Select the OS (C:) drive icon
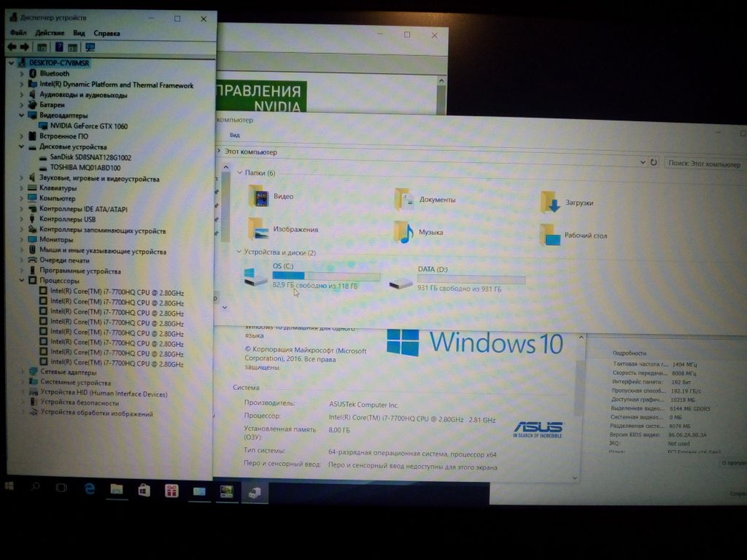The width and height of the screenshot is (747, 560). (255, 276)
